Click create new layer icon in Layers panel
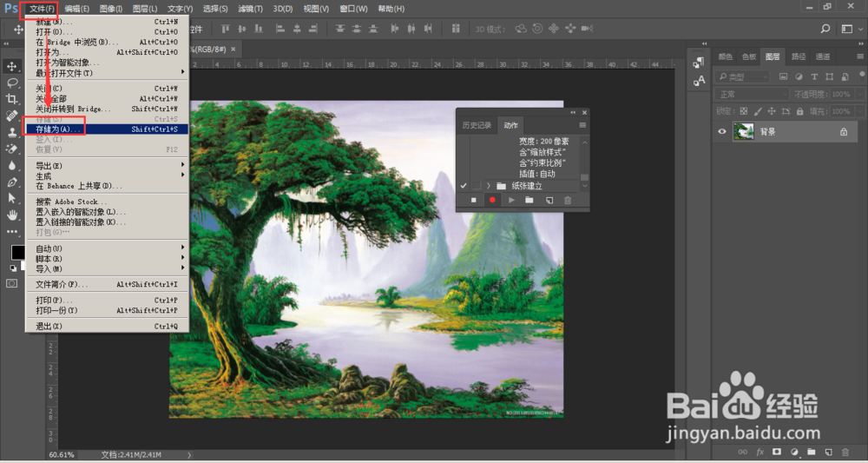This screenshot has height=463, width=868. pos(828,452)
